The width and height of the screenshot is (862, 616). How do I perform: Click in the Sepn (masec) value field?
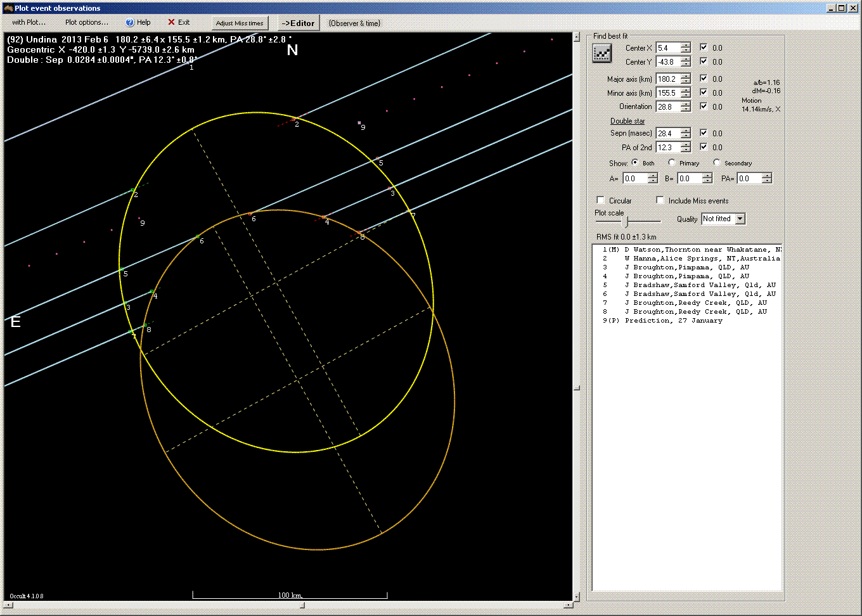pyautogui.click(x=668, y=133)
